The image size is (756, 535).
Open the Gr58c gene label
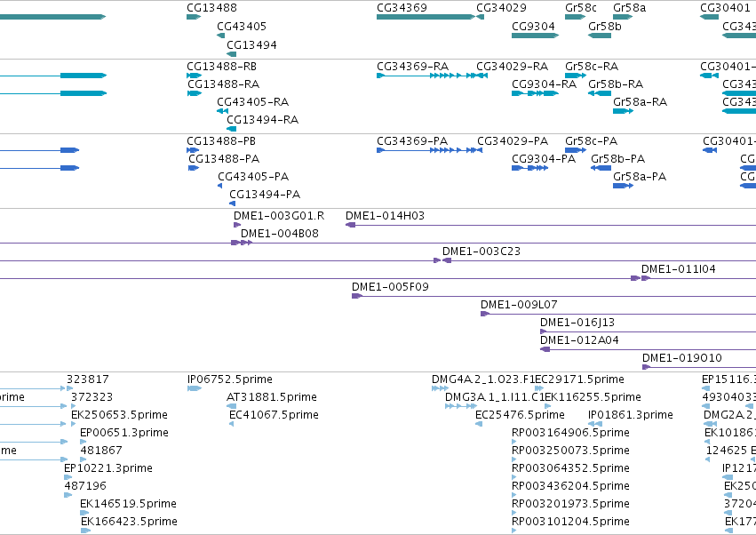[x=581, y=8]
